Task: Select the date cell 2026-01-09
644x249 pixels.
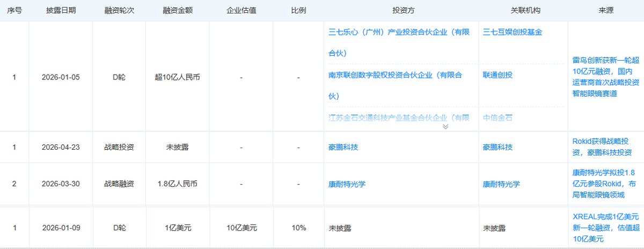Action: 61,228
